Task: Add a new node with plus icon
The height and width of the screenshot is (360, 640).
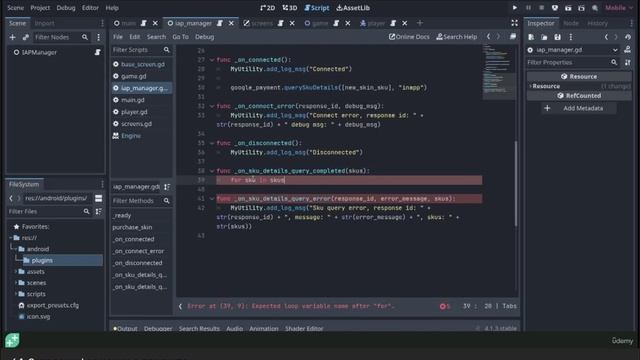Action: coord(12,37)
